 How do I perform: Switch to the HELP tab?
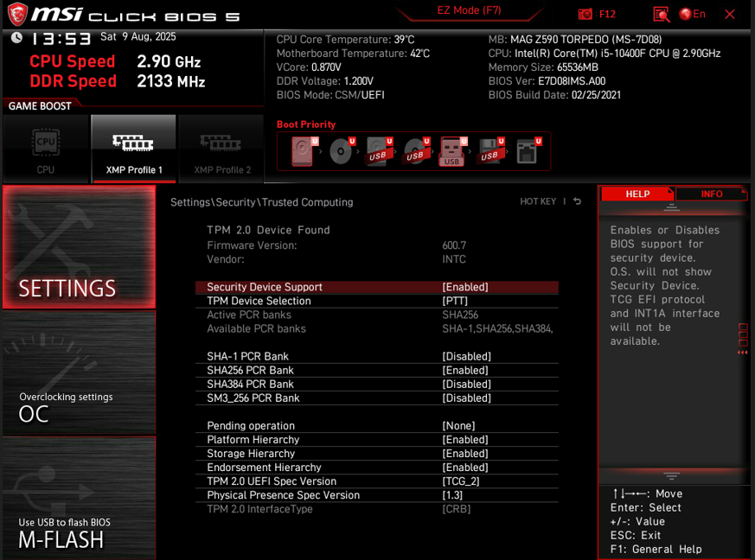coord(637,194)
